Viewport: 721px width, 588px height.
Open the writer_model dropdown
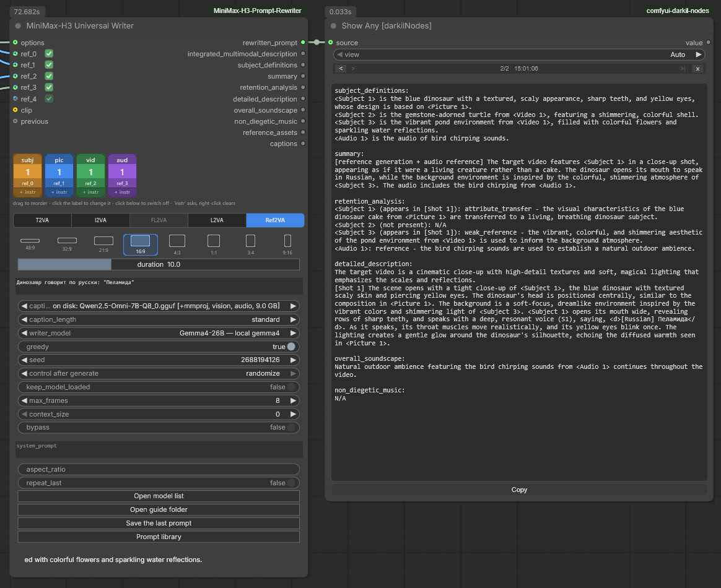click(x=159, y=333)
